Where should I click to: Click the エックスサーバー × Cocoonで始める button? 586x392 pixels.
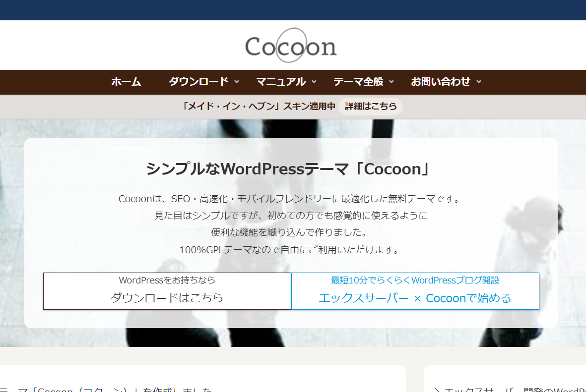(415, 291)
